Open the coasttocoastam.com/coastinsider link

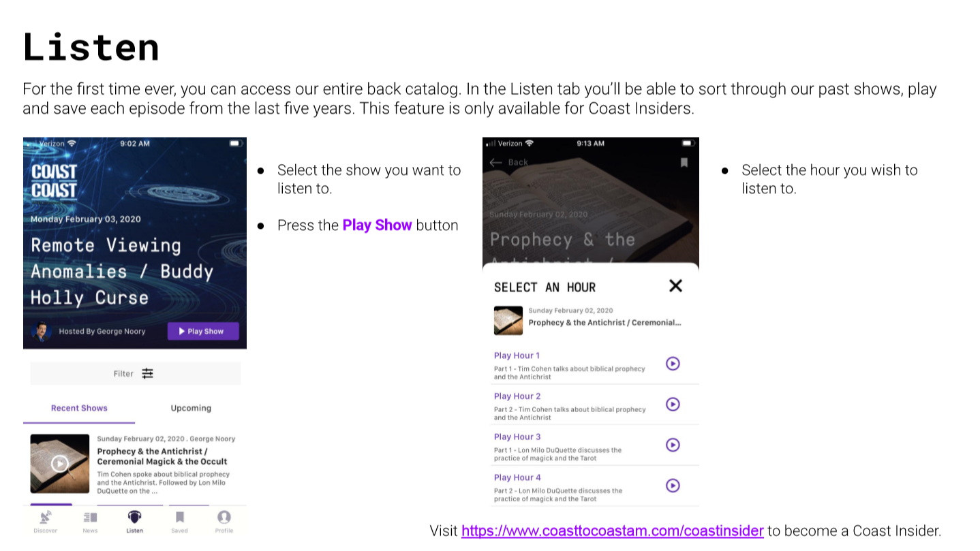(x=613, y=531)
